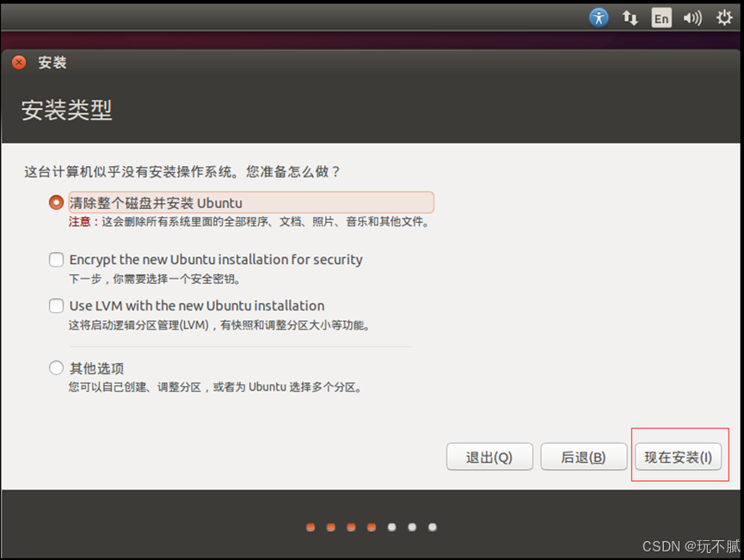Open the sound volume indicator

tap(692, 18)
